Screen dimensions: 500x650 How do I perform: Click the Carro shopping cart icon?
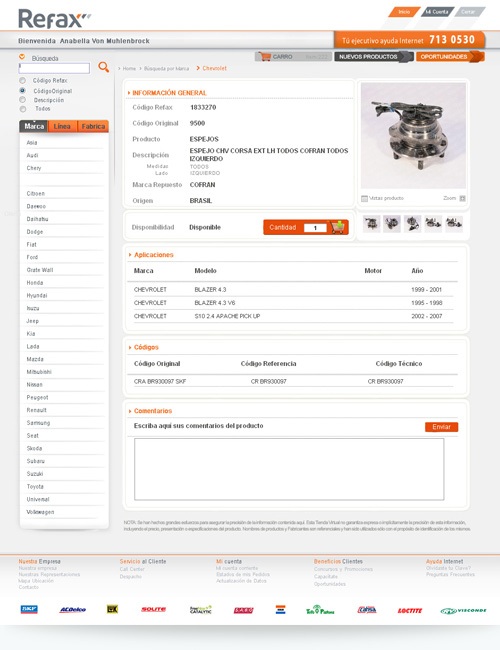[x=264, y=56]
